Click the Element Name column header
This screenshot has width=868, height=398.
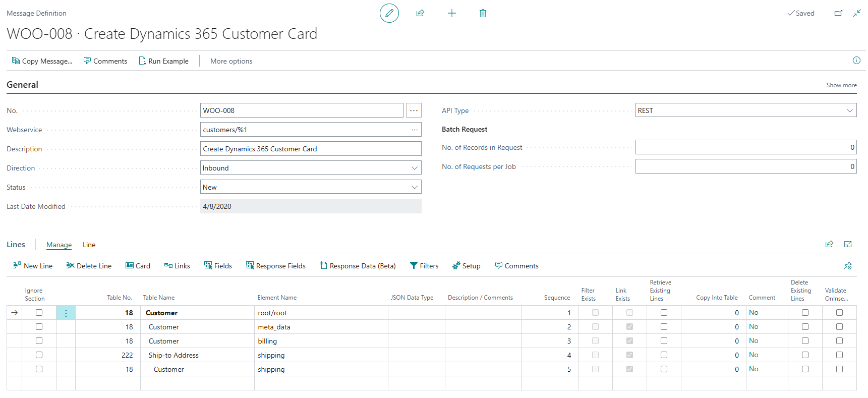click(277, 298)
